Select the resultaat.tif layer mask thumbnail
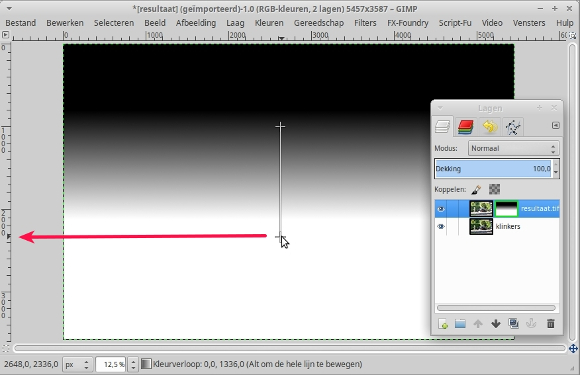Image resolution: width=580 pixels, height=375 pixels. pos(506,209)
